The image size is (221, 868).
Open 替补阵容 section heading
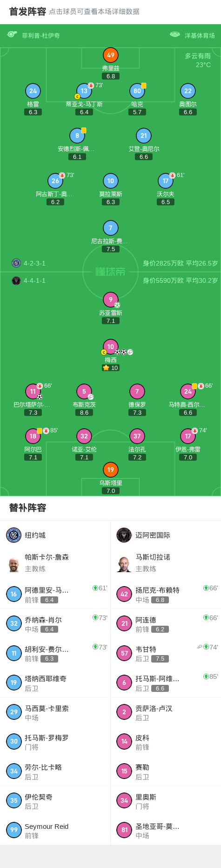coord(27,508)
